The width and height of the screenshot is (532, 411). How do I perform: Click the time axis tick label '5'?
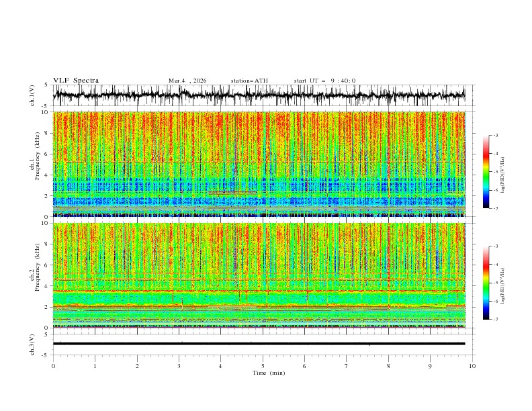(x=263, y=366)
